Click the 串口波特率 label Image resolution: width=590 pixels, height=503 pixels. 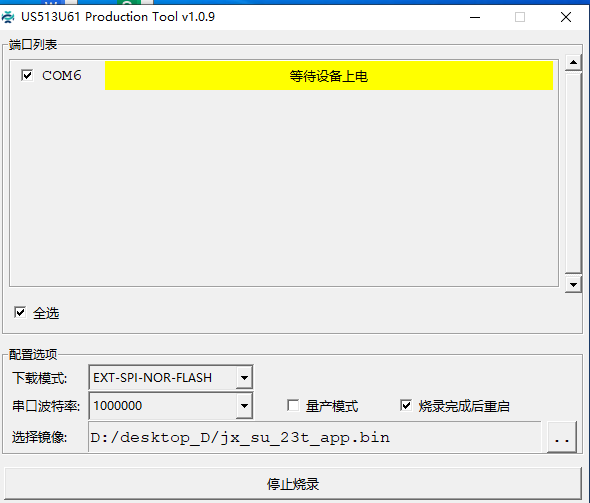46,406
